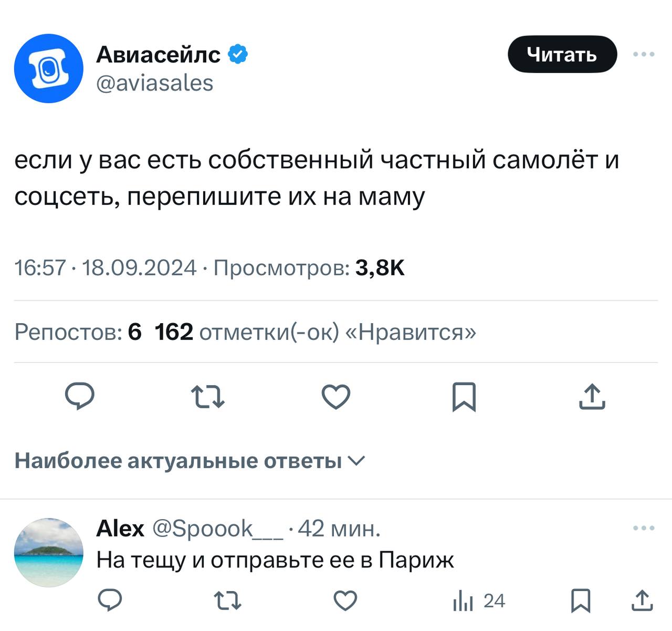Image resolution: width=672 pixels, height=631 pixels.
Task: Share the Авиасейлс tweet
Action: 592,397
